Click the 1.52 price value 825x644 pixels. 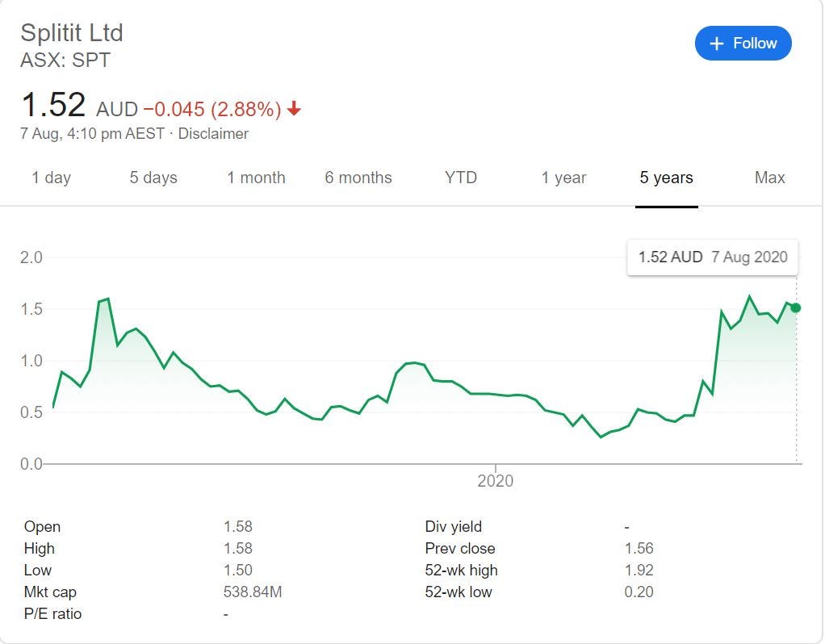point(53,105)
